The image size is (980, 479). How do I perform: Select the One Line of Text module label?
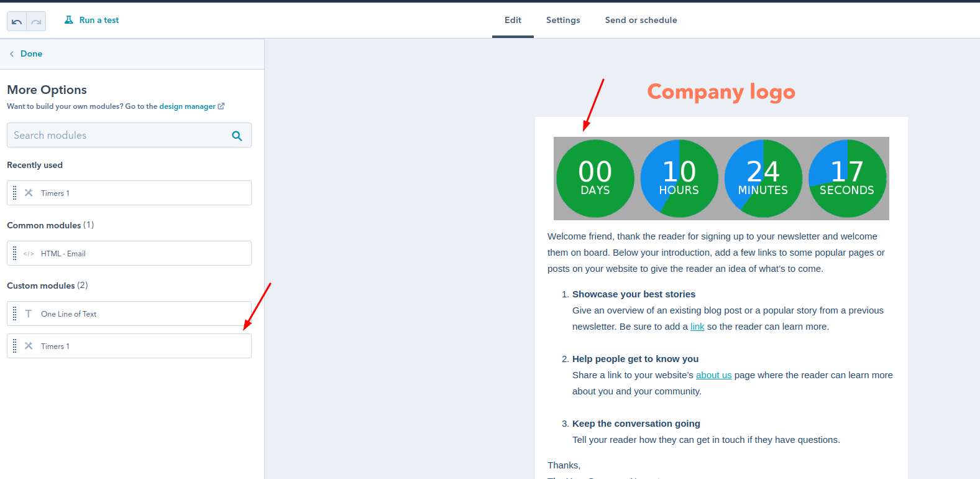pos(69,314)
